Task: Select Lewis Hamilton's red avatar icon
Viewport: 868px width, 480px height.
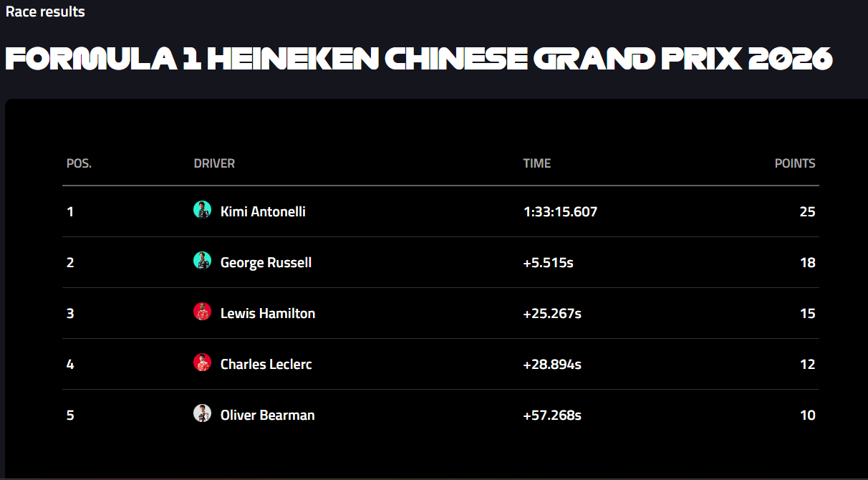Action: click(203, 312)
